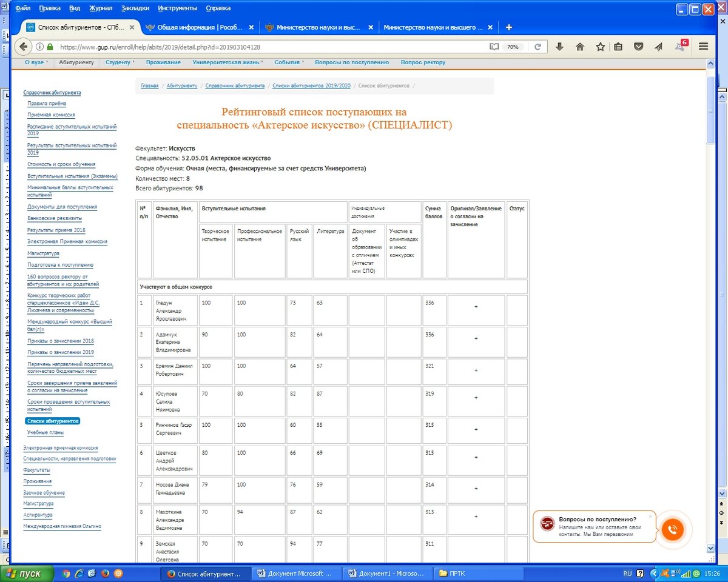728x582 pixels.
Task: Open 'Приказы о зачислении 2019' link
Action: [61, 352]
